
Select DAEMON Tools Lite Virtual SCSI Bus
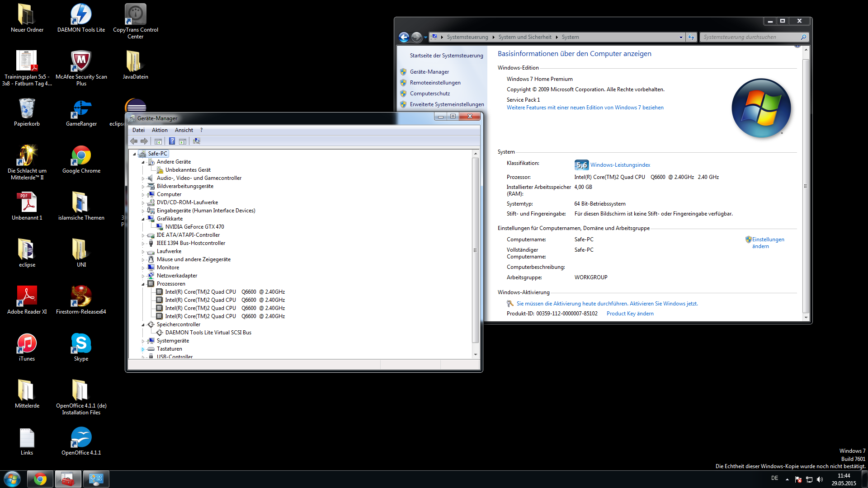pos(208,333)
